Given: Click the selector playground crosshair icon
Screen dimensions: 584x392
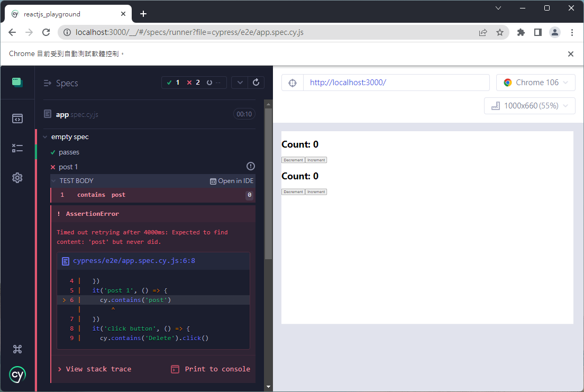Looking at the screenshot, I should click(x=293, y=83).
